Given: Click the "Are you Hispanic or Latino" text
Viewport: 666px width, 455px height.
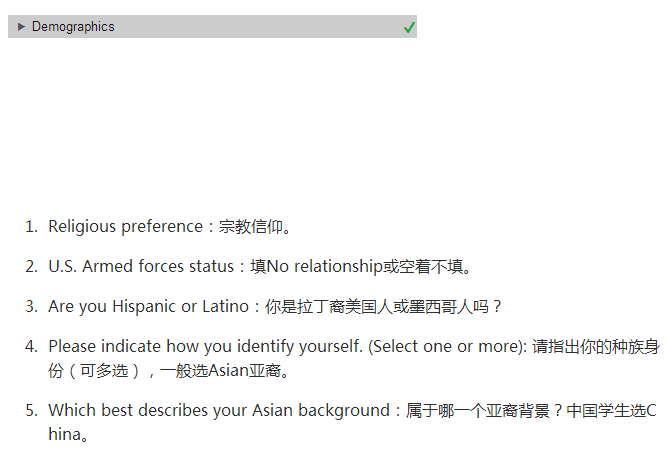Looking at the screenshot, I should pos(149,307).
